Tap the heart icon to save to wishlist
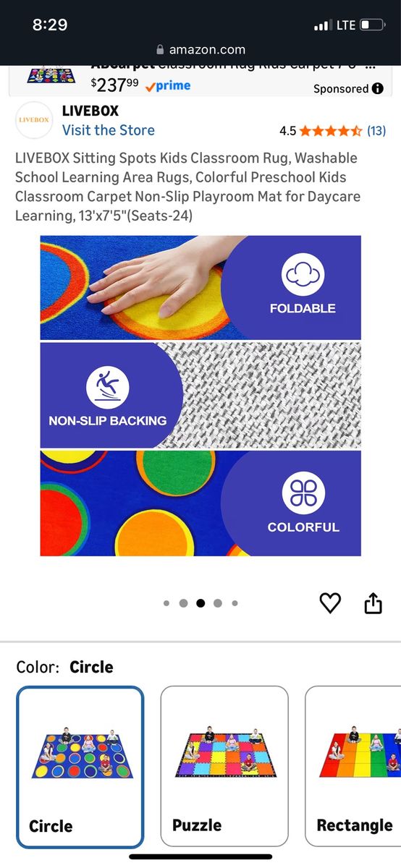401x868 pixels. coord(330,603)
